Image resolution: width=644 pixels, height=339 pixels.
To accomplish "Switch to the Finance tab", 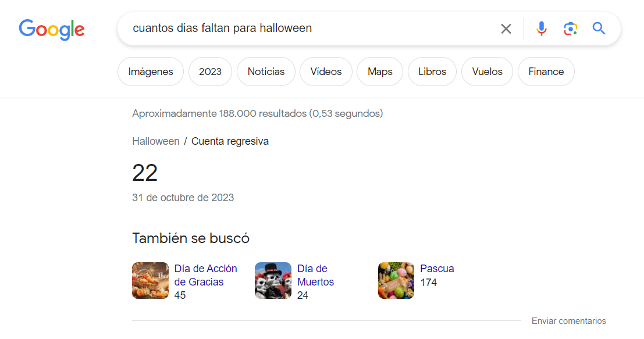I will point(546,72).
